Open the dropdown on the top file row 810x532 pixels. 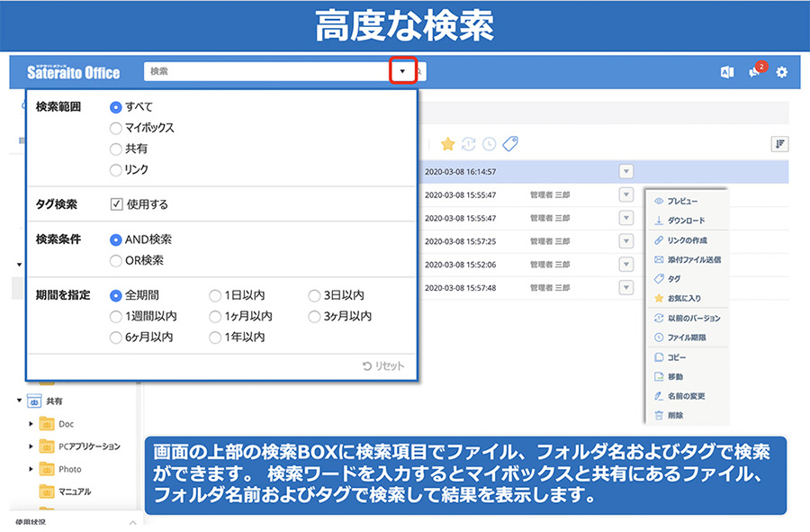[627, 170]
